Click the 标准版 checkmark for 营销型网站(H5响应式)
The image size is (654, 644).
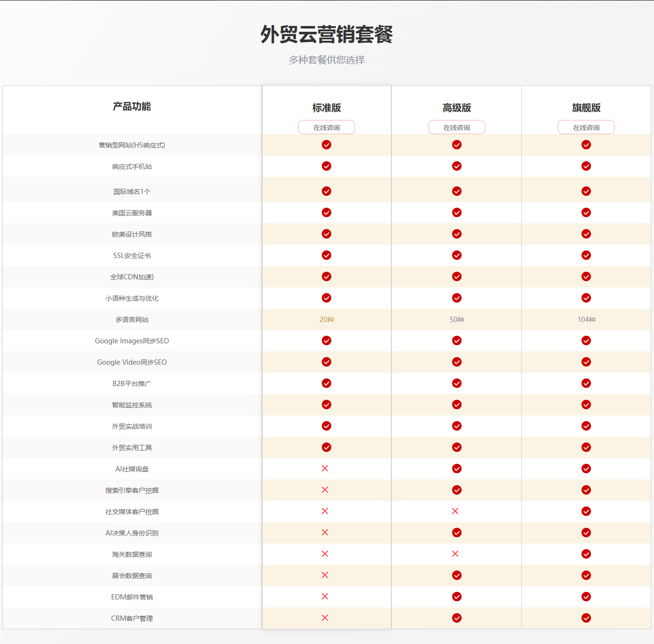click(x=327, y=145)
